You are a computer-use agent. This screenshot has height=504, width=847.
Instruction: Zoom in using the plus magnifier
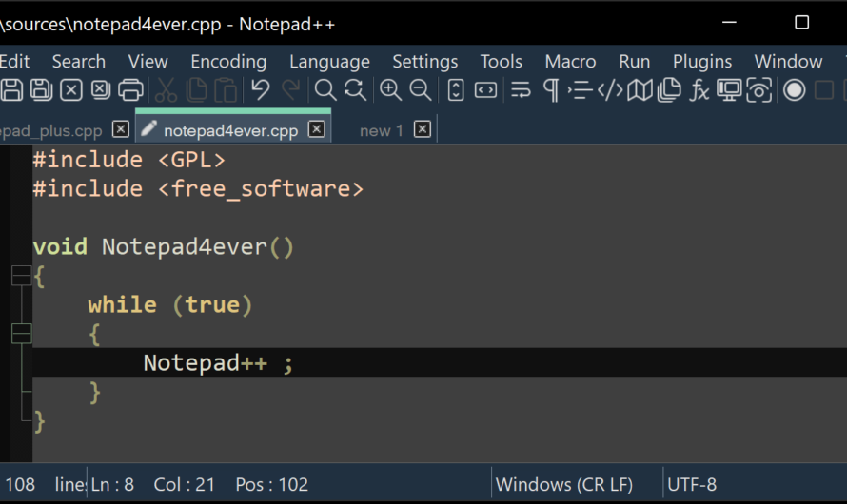point(390,90)
